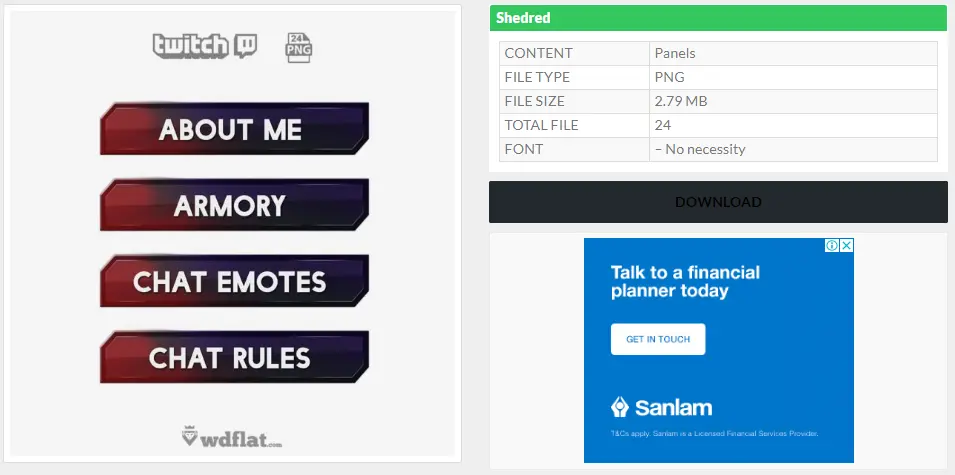Click the 2.79 MB file size value
The image size is (955, 475).
pyautogui.click(x=680, y=101)
